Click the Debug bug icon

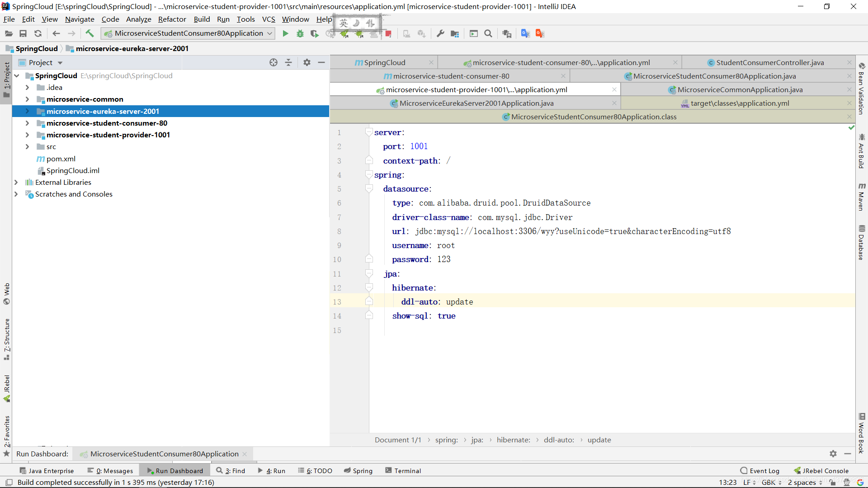point(300,33)
